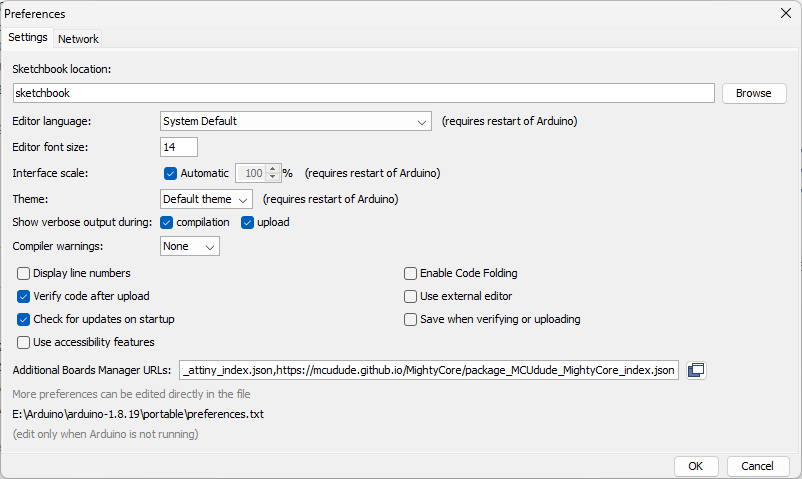
Task: Switch to the Network tab
Action: click(x=78, y=39)
